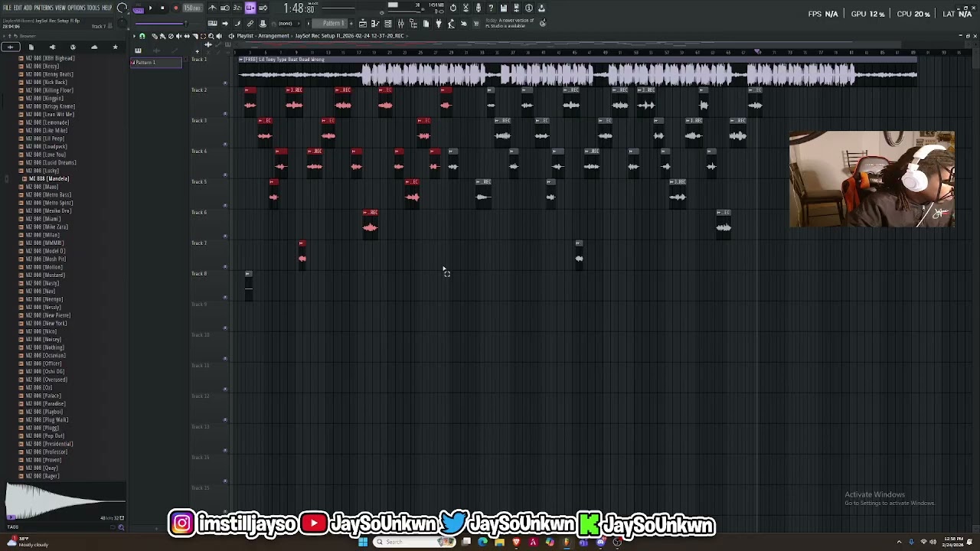The image size is (980, 551).
Task: Click the audio editor scissors icon
Action: 465,8
